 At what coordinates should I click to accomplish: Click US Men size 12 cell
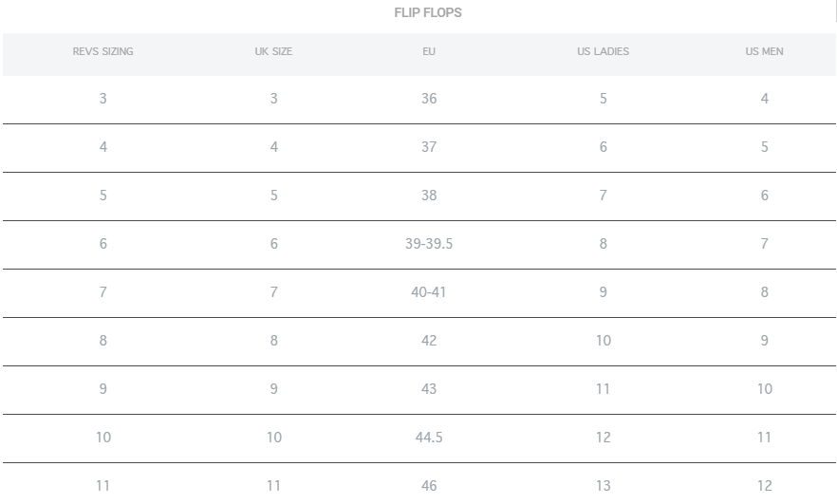[x=764, y=485]
